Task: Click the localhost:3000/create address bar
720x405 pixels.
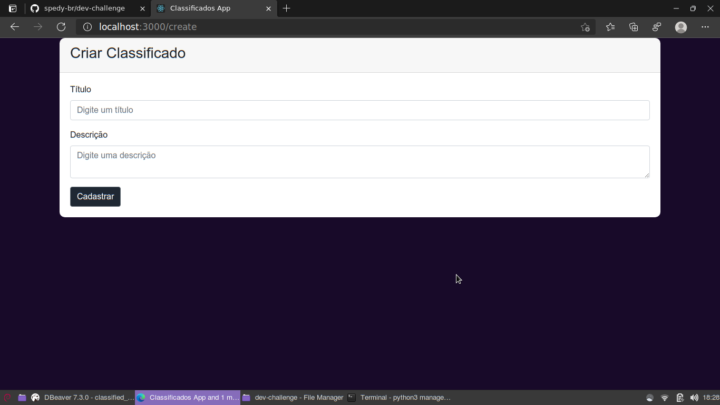Action: (330, 27)
